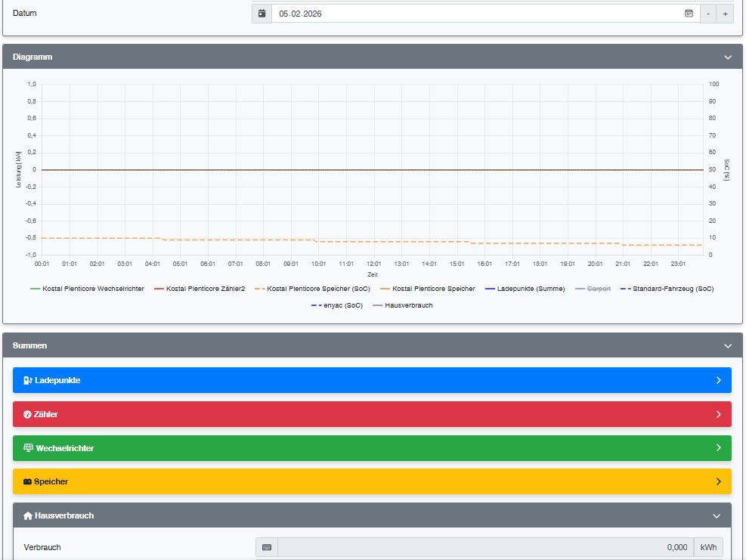Viewport: 746px width, 560px height.
Task: Click the house icon beside Hausverbrauch heading
Action: [x=28, y=515]
